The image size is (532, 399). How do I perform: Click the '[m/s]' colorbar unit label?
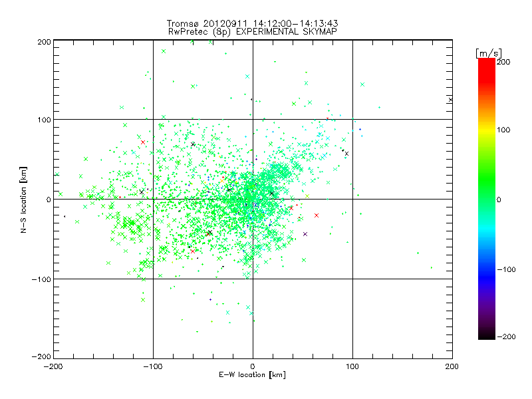tap(489, 53)
